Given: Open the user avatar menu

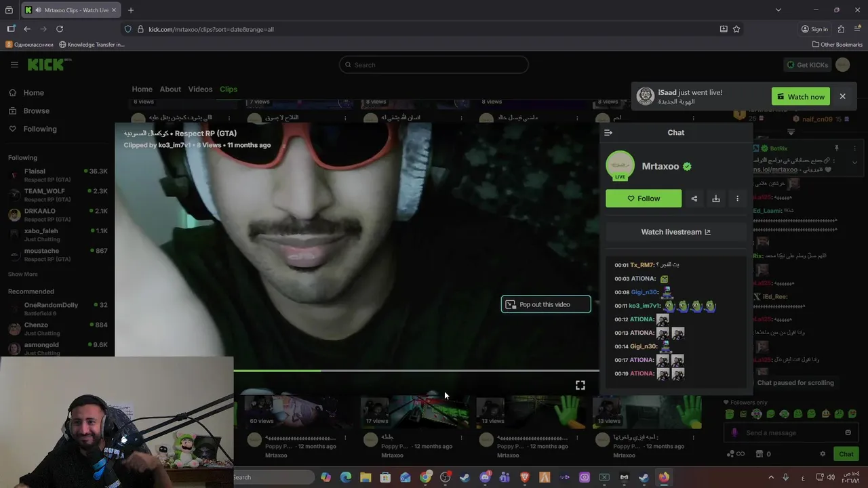Looking at the screenshot, I should tap(843, 65).
